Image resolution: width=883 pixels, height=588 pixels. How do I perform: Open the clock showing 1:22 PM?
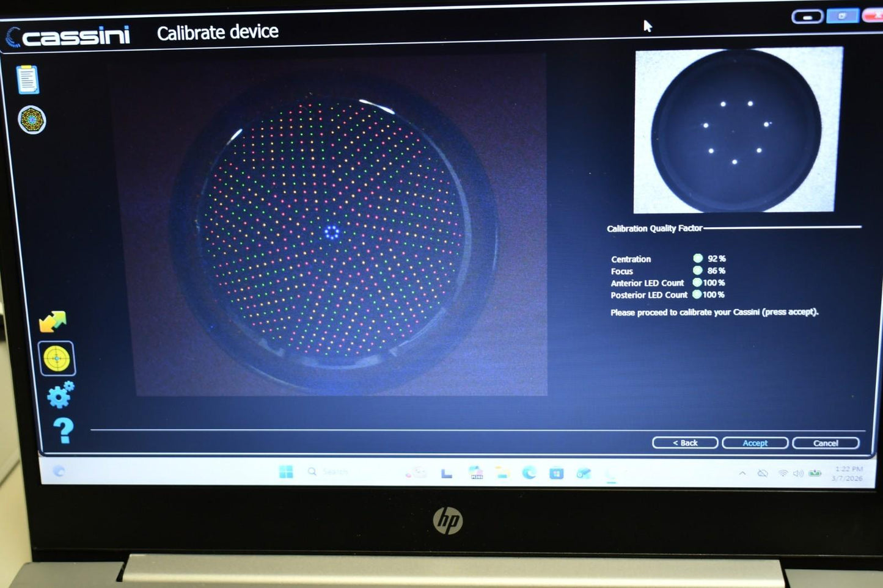(848, 473)
